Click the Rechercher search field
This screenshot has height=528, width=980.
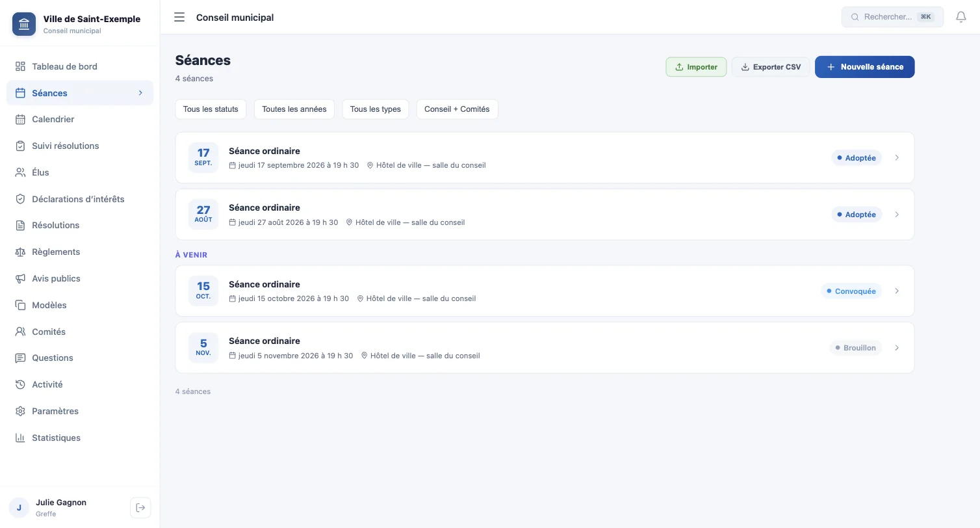click(892, 17)
